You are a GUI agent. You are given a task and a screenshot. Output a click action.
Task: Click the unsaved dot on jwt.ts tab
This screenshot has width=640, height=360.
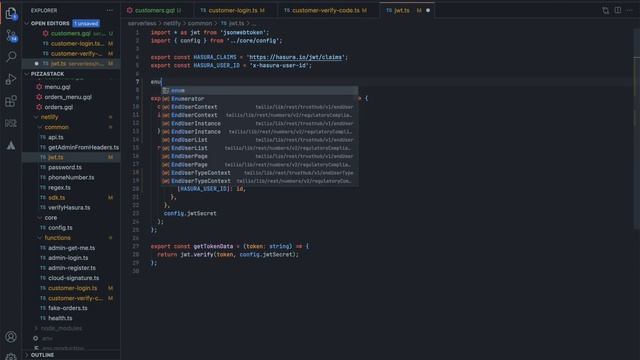tap(428, 10)
